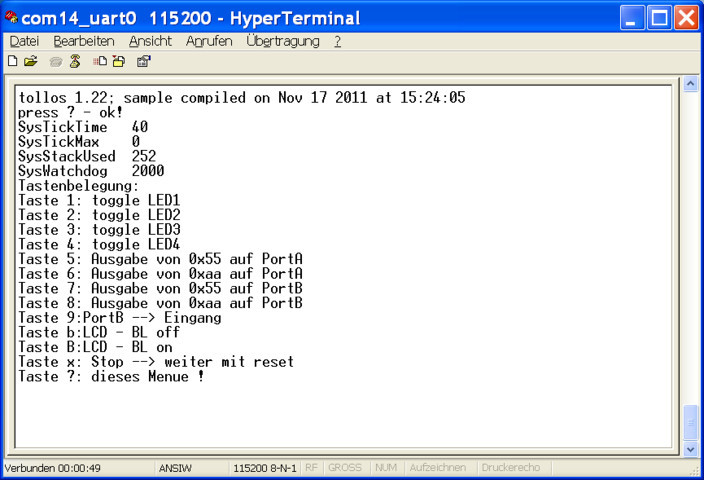704x480 pixels.
Task: Click the 'SysTickMax 0' line
Action: pyautogui.click(x=79, y=142)
